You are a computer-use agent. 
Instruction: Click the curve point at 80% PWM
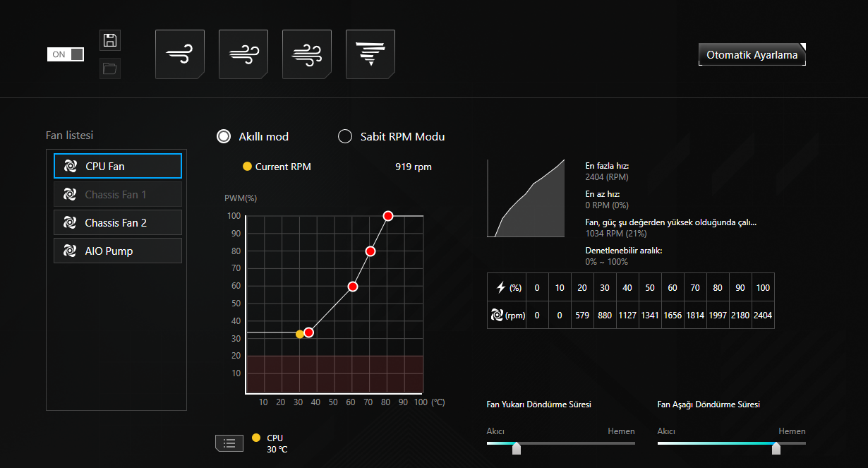(x=370, y=251)
